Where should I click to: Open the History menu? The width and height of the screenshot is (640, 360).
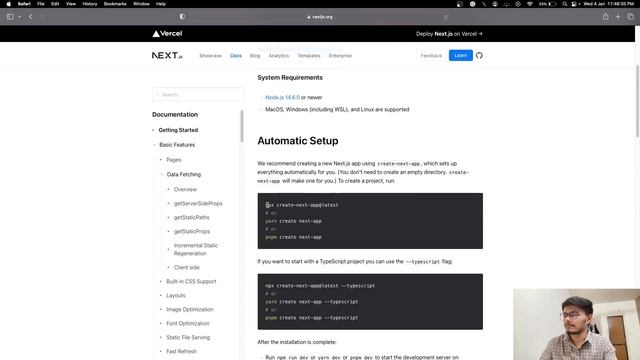[90, 4]
